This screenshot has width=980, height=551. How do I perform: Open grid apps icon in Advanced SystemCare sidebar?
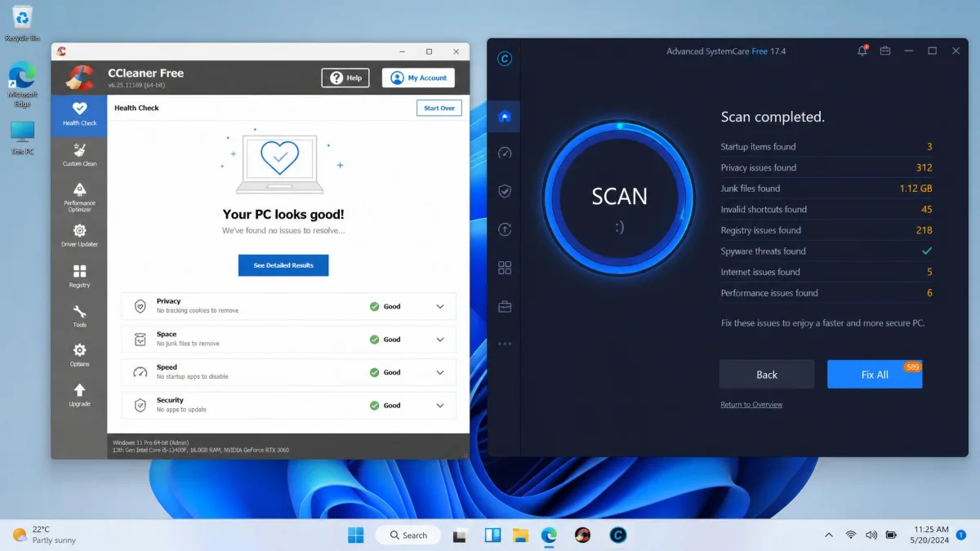click(x=505, y=268)
